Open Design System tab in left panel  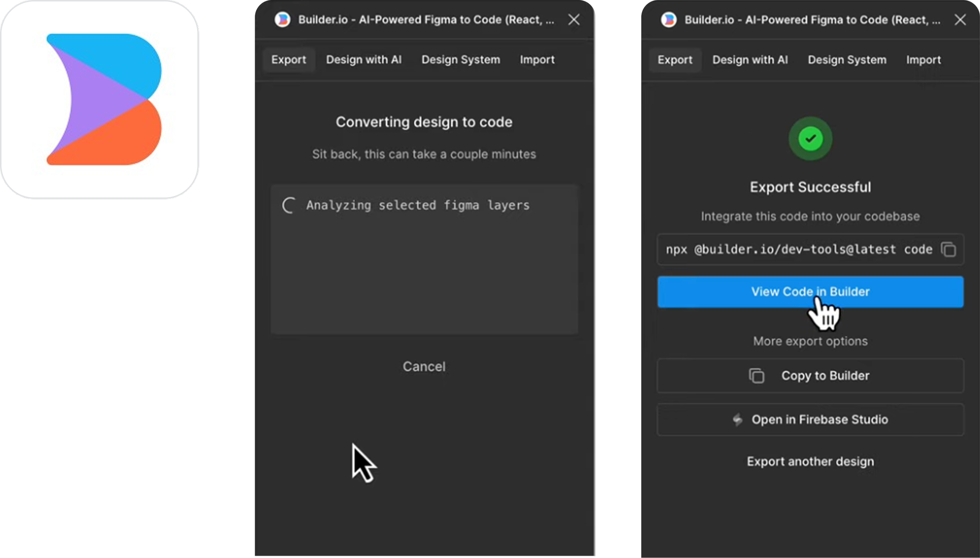pos(461,60)
